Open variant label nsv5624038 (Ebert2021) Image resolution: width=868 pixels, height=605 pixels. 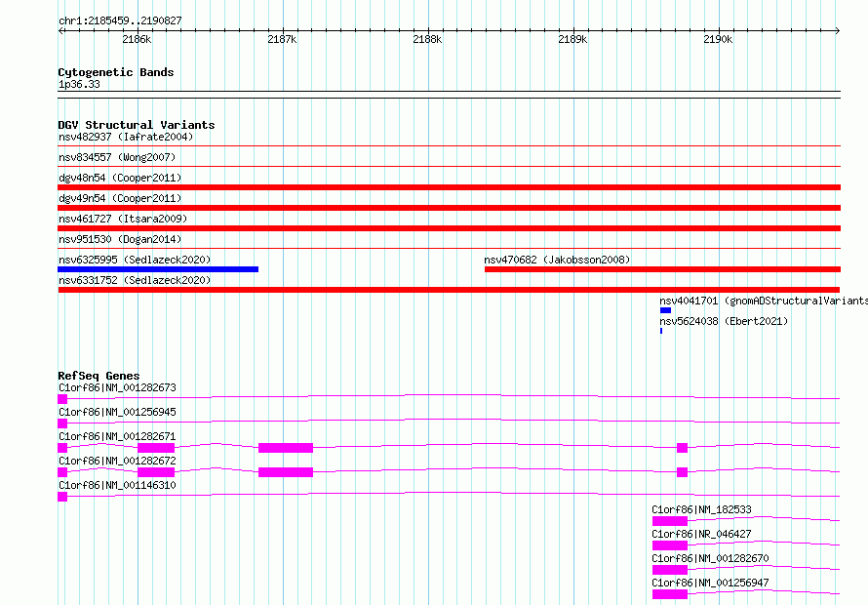[724, 321]
